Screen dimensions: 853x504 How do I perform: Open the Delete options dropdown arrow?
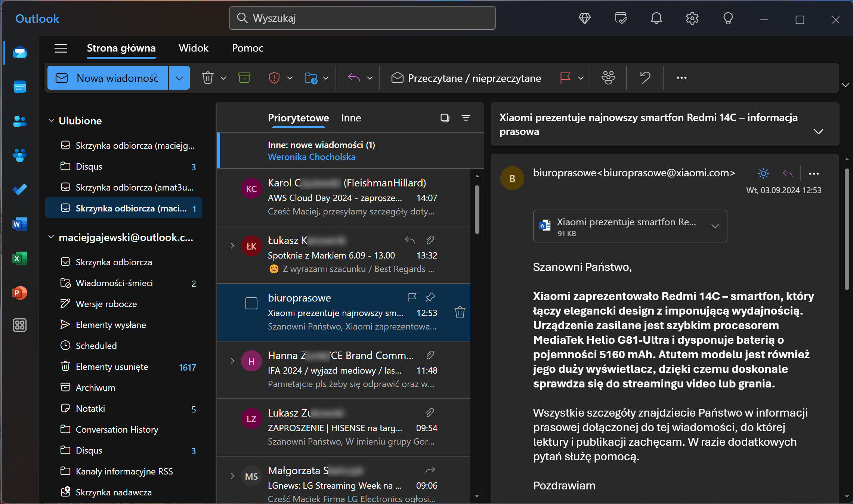223,78
